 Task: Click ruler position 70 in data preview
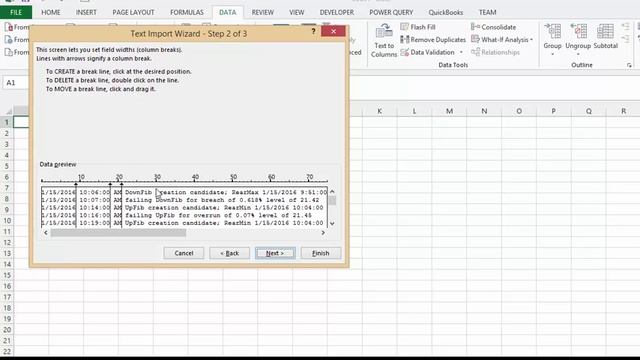pos(310,178)
